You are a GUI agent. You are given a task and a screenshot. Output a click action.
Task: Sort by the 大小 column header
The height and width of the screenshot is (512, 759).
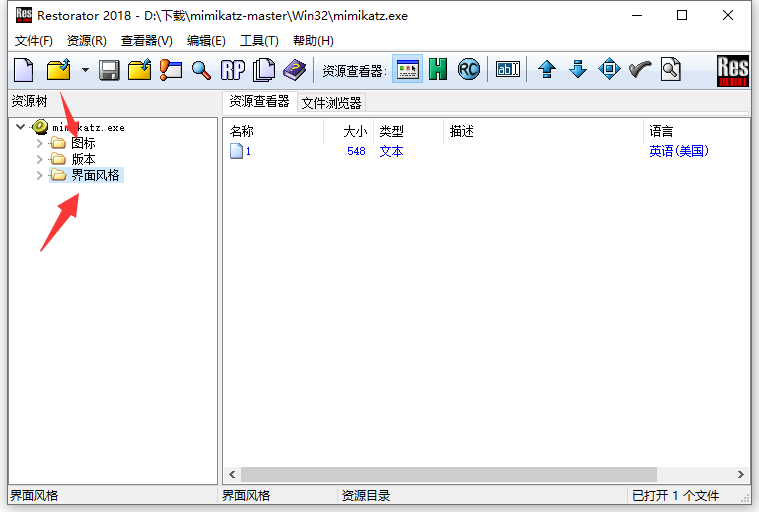(x=349, y=131)
